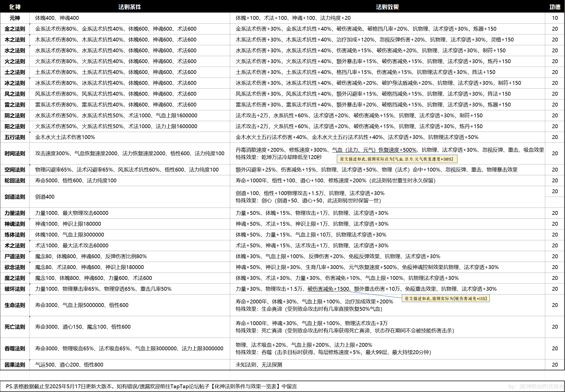Click the 吞噬法则 row label
The image size is (565, 392).
point(15,348)
